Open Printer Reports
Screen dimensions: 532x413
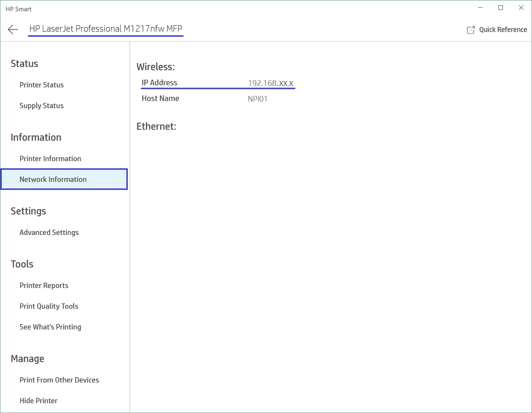point(44,286)
